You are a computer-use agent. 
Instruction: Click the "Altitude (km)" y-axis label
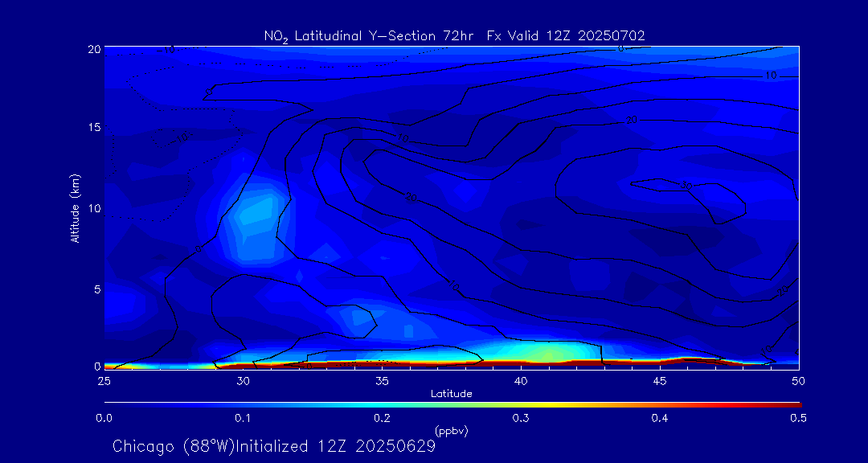[x=76, y=207]
